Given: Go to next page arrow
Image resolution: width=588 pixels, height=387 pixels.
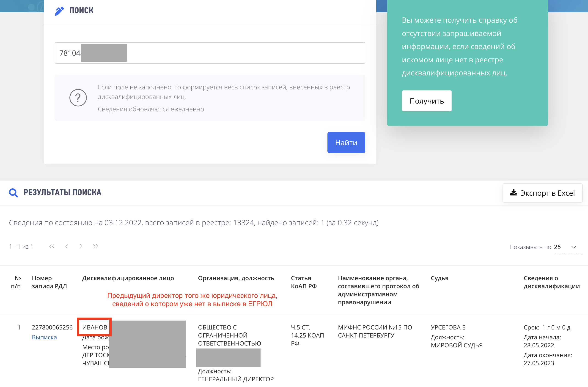Looking at the screenshot, I should (81, 247).
